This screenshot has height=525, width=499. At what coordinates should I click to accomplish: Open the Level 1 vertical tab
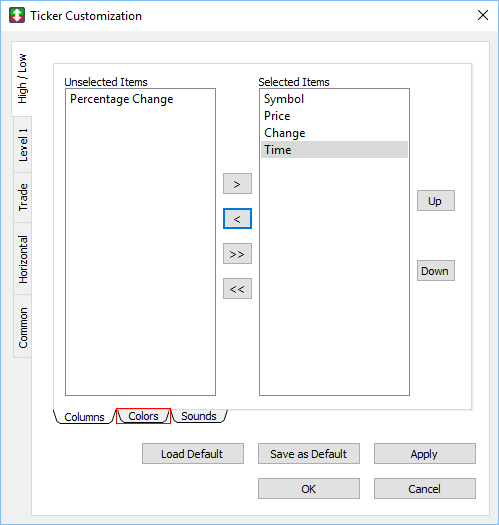[x=23, y=145]
